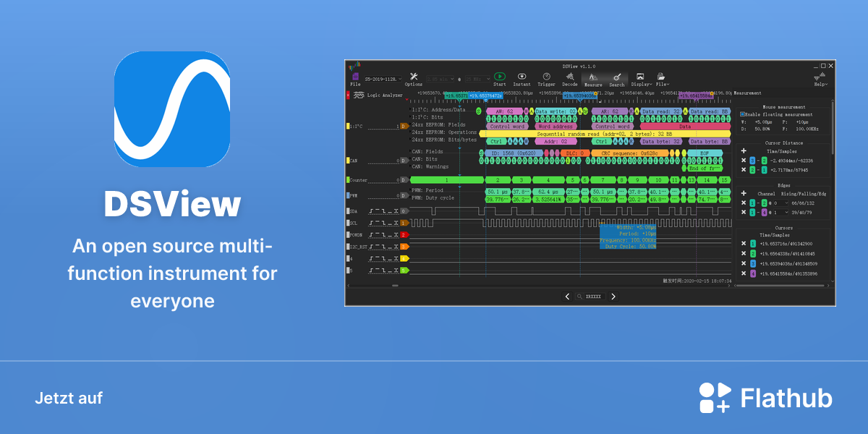Add a new cursor distance with plus
868x434 pixels.
click(x=744, y=150)
